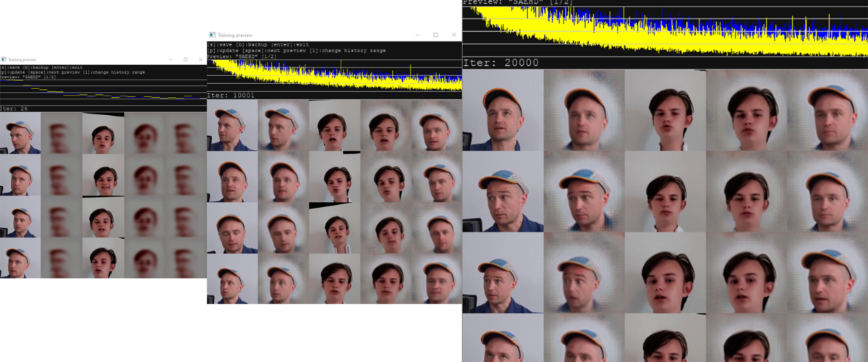Select the second-row, second-column reconstructed cap face in the Iter 20000 window

click(x=584, y=191)
